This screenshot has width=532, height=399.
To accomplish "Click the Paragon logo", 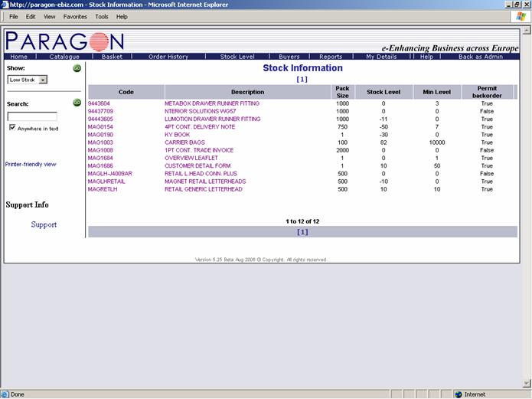I will 64,41.
